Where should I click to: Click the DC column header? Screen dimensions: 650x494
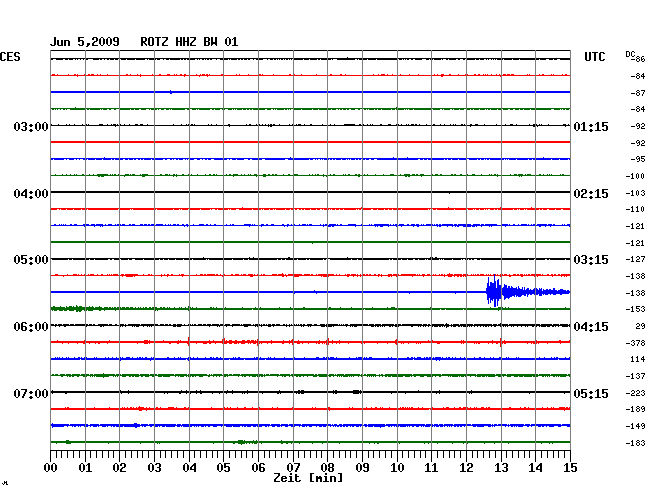tap(630, 54)
